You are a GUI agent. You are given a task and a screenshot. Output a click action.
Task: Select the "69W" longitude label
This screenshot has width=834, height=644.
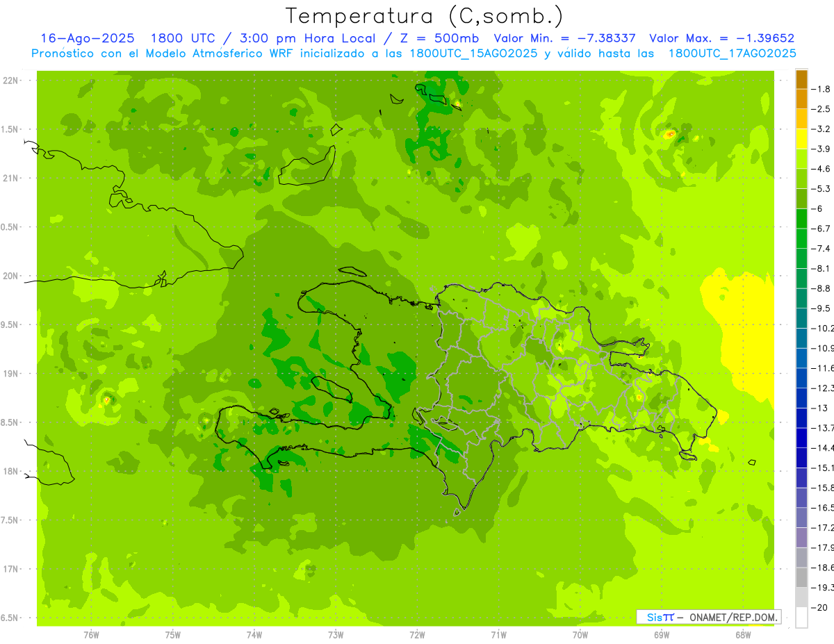click(x=662, y=634)
